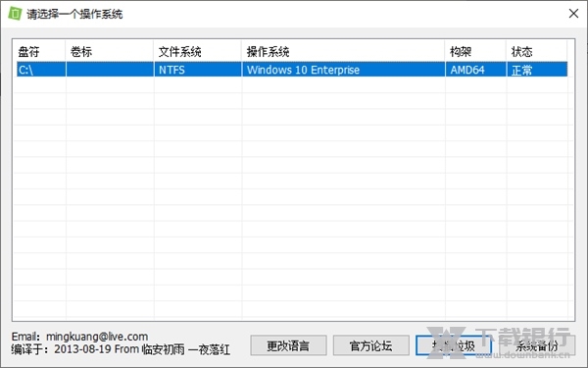Screen dimensions: 588x368
Task: Click the 操作系统 column header
Action: tap(343, 51)
